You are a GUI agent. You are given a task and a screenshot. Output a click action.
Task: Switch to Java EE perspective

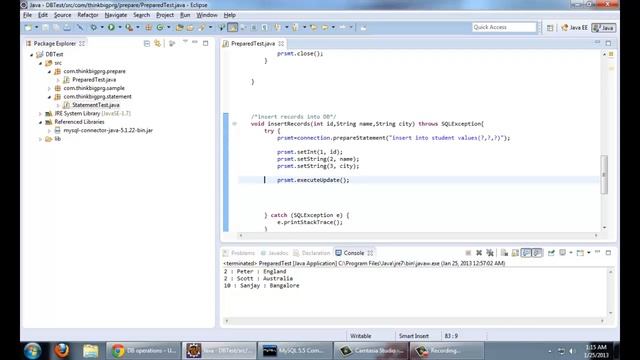(x=574, y=28)
